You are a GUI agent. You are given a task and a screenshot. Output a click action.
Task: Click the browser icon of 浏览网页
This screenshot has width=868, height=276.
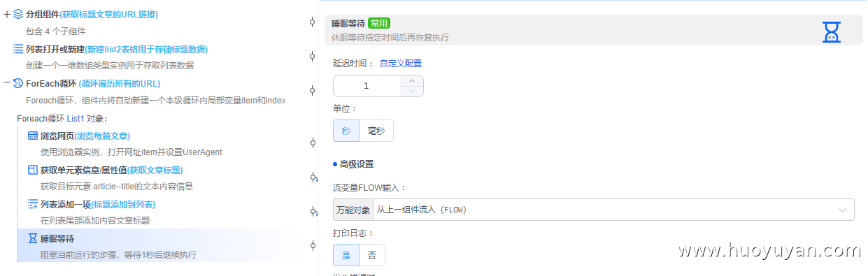(33, 136)
